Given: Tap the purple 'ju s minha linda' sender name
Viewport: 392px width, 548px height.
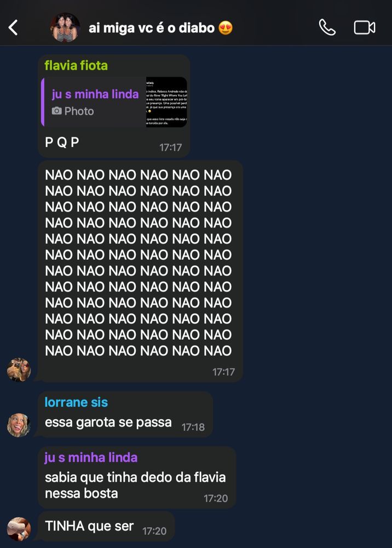Looking at the screenshot, I should tap(91, 458).
